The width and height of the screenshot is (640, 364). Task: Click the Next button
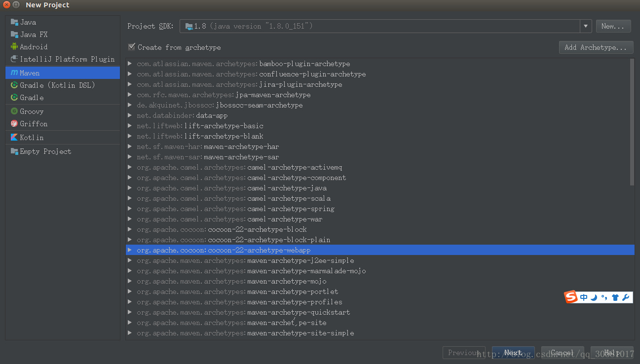(x=513, y=353)
